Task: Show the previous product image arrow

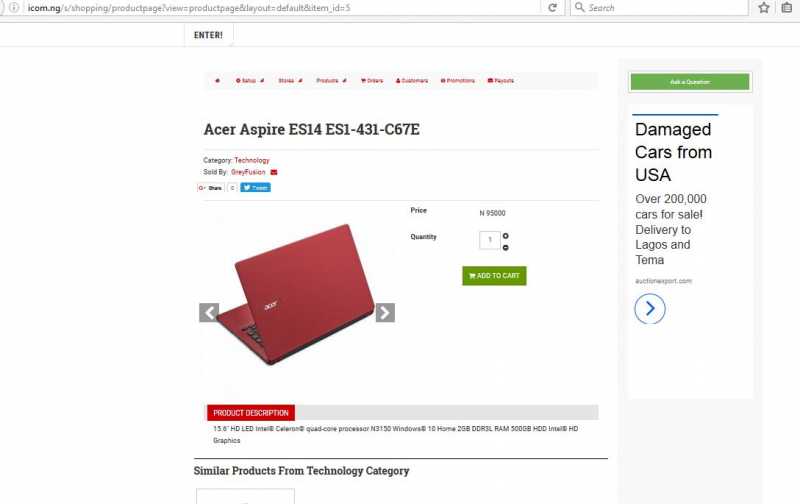Action: pos(209,313)
